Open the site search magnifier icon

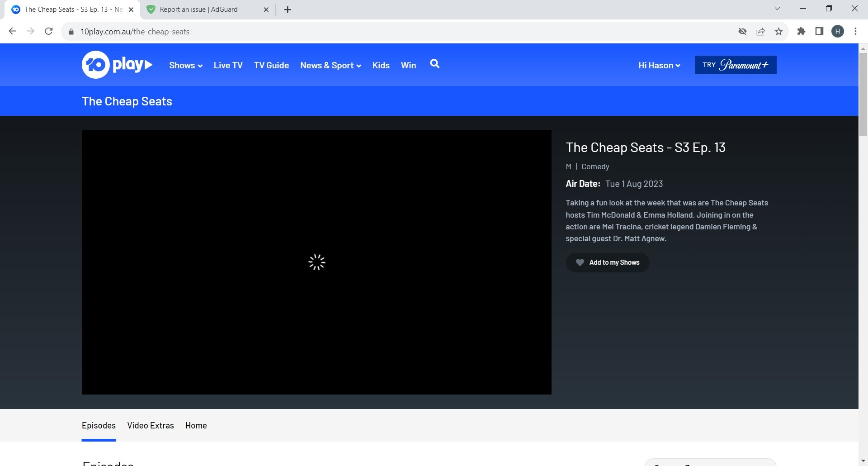[x=434, y=64]
